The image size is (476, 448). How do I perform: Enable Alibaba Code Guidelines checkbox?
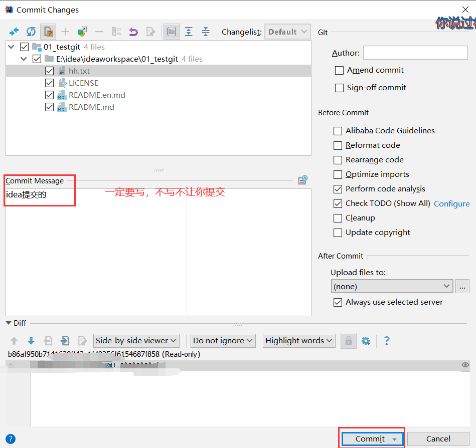338,131
